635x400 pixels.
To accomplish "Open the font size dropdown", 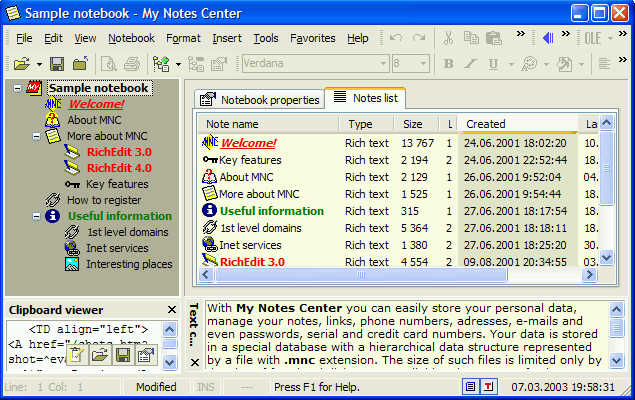I will [423, 64].
